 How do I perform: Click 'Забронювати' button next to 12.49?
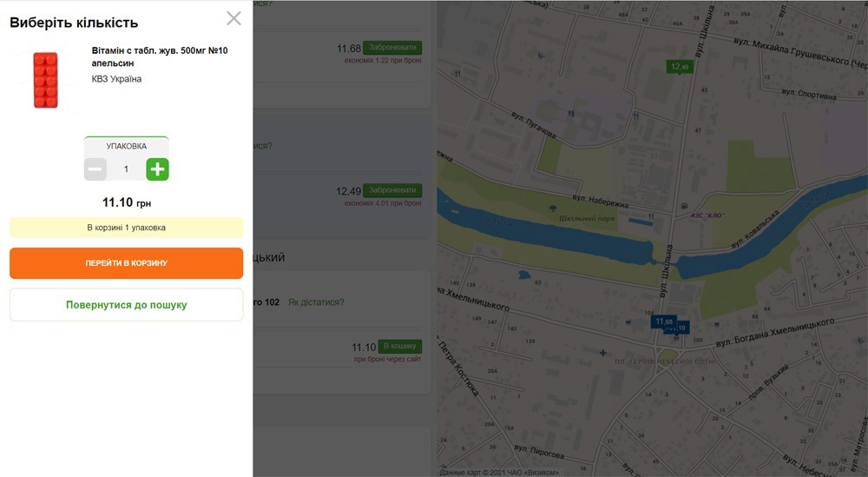[392, 190]
